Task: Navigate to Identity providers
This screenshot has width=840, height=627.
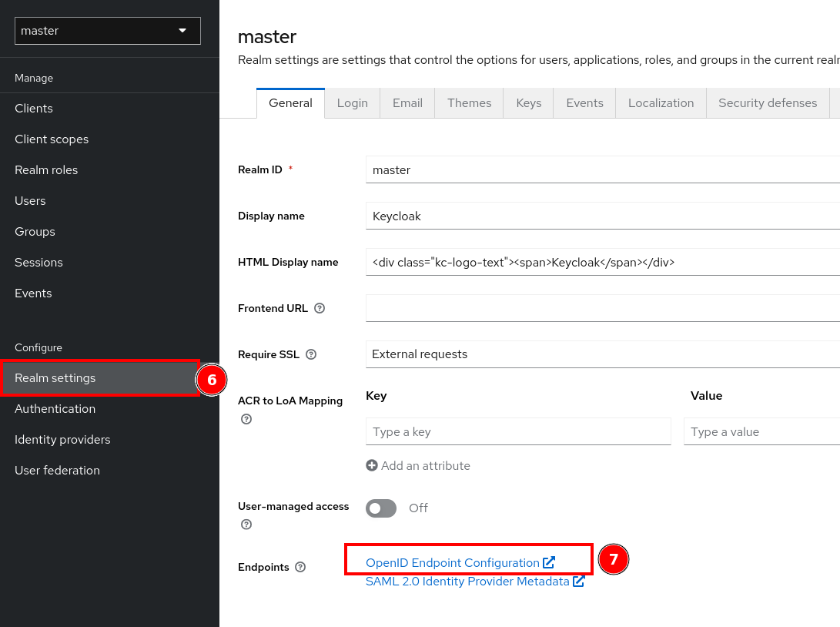Action: (62, 439)
